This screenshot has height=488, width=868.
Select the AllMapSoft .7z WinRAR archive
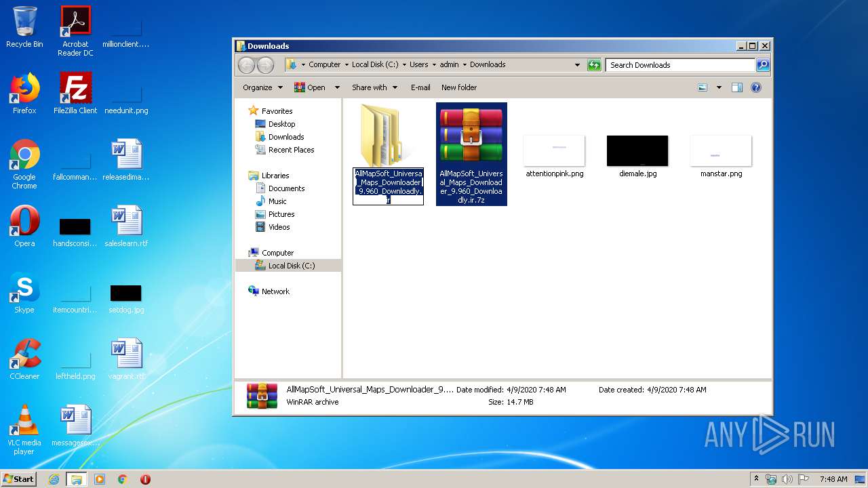(471, 155)
